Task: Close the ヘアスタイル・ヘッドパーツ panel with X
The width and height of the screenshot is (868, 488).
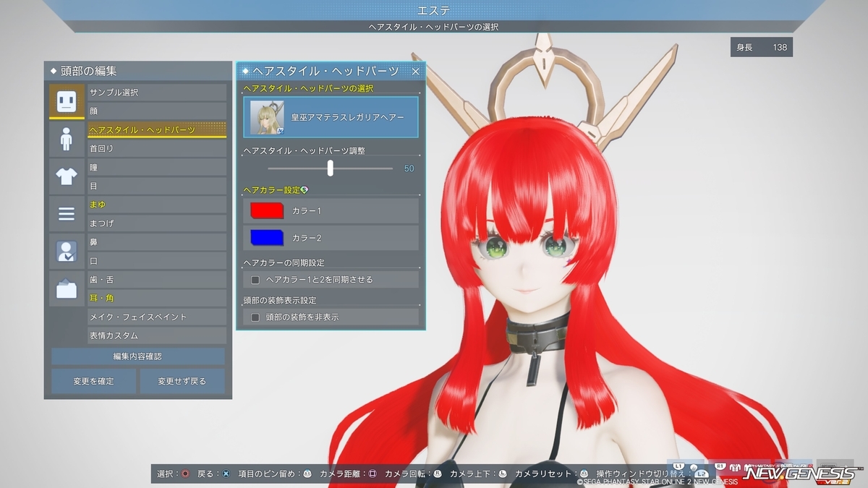Action: 415,71
